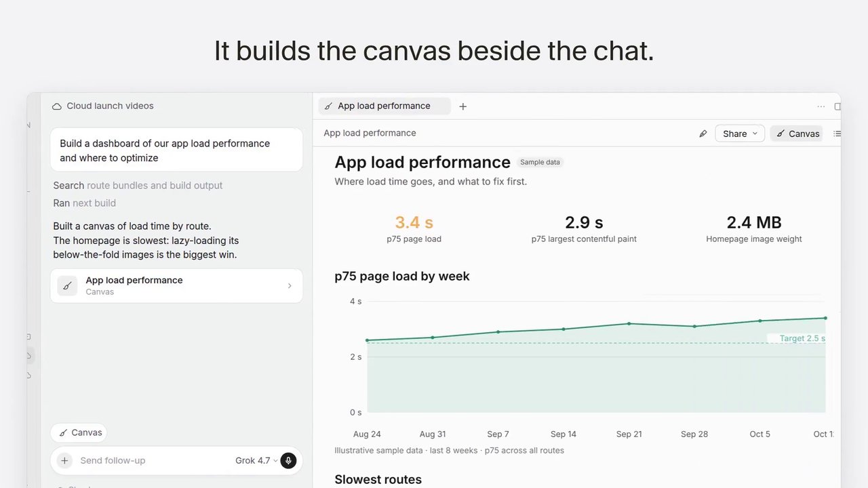Click the outline list icon right of Canvas

837,134
